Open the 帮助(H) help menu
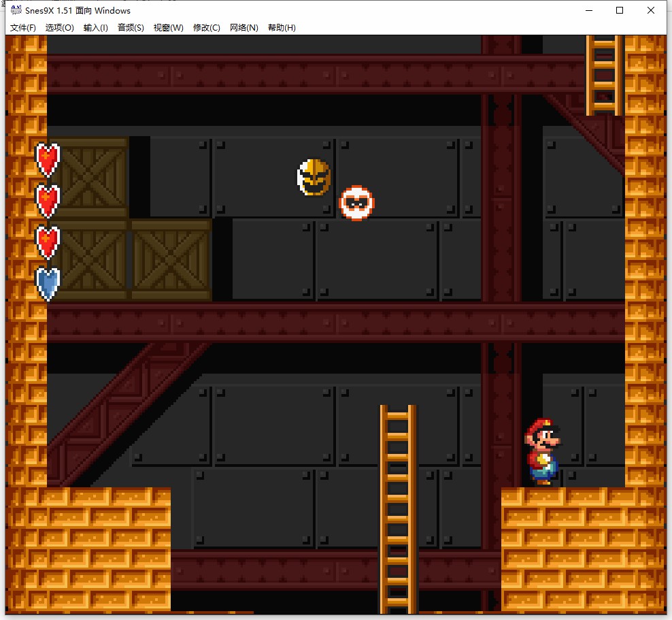Image resolution: width=672 pixels, height=620 pixels. [282, 28]
